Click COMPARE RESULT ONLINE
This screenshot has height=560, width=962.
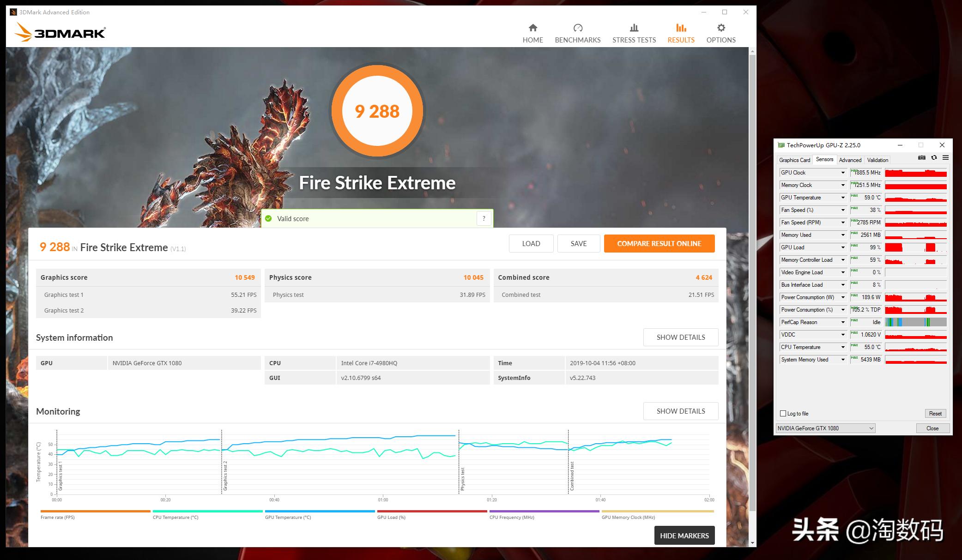pyautogui.click(x=659, y=243)
